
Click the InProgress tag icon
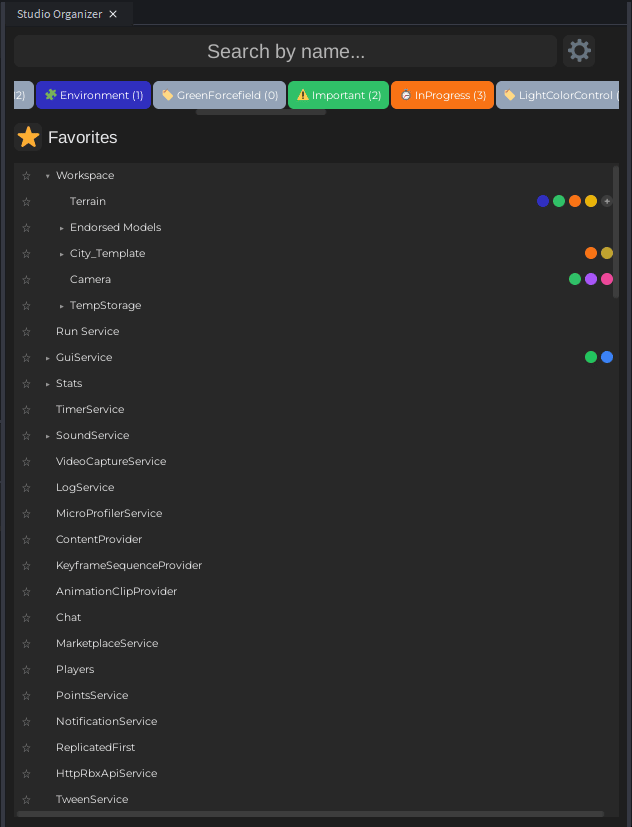coord(406,95)
